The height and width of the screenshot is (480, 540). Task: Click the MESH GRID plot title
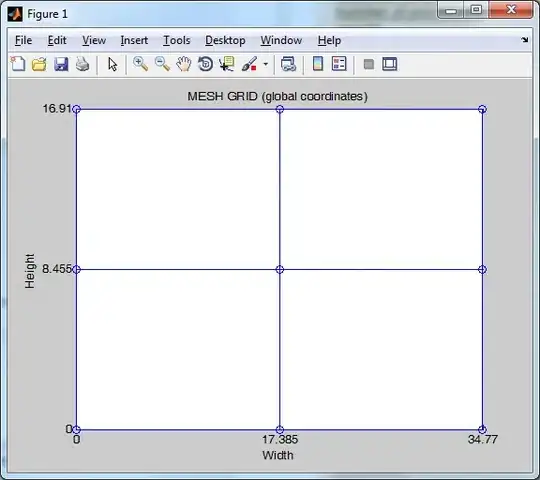click(x=277, y=96)
